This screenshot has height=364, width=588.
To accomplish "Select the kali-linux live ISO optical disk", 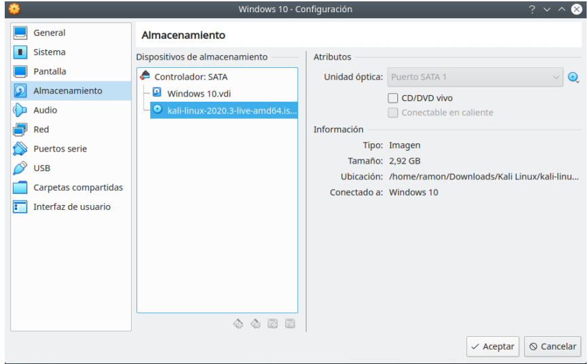I will pyautogui.click(x=232, y=110).
